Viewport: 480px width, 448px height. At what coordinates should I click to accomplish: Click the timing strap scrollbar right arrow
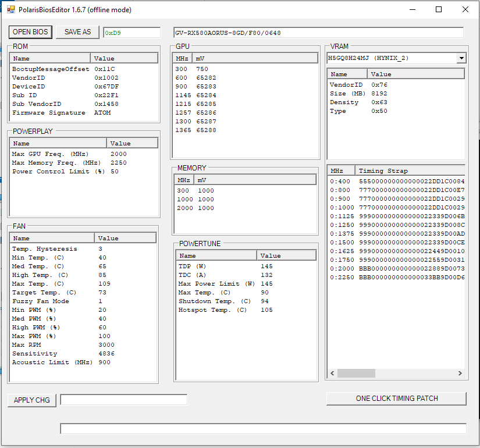(460, 373)
